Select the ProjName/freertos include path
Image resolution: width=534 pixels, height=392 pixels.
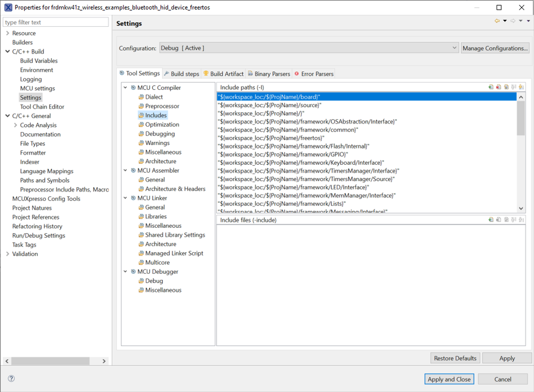[367, 138]
